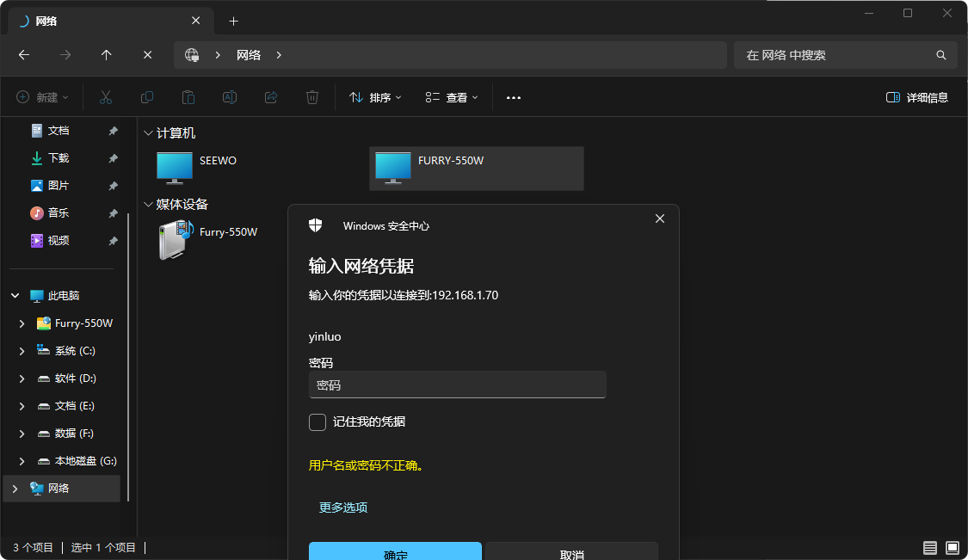Switch to details list view in status bar
Viewport: 968px width, 560px height.
pyautogui.click(x=930, y=548)
